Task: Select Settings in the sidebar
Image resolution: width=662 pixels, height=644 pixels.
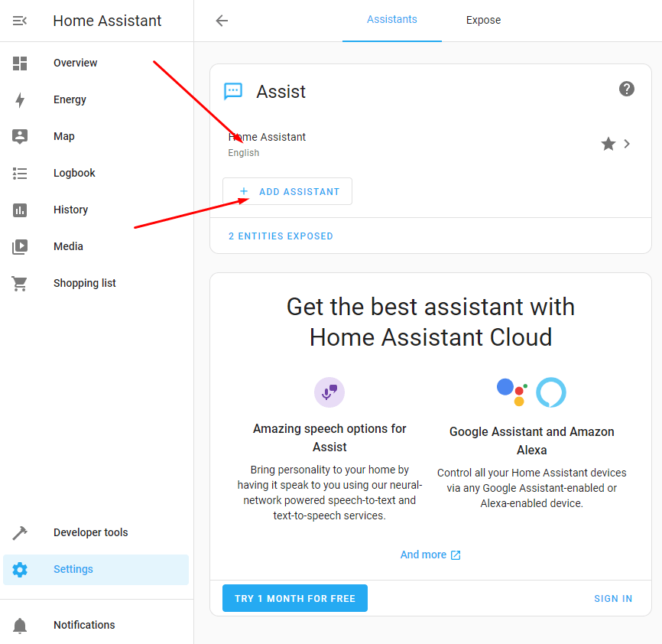Action: click(96, 570)
